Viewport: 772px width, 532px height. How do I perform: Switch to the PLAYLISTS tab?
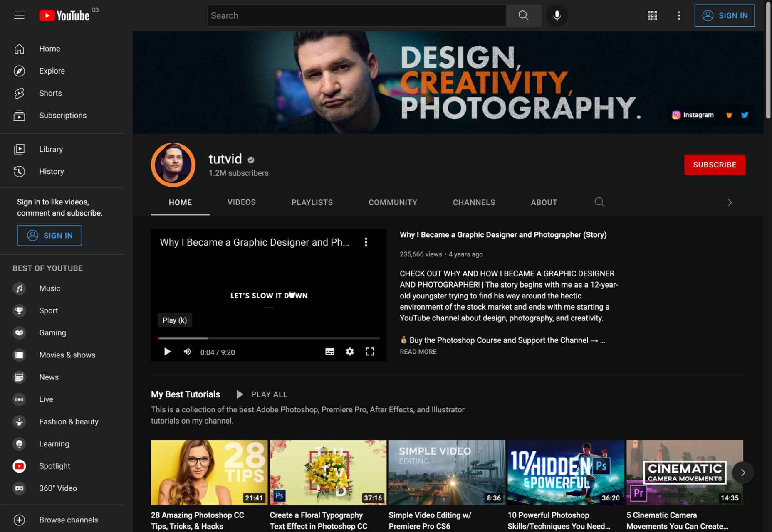click(312, 202)
